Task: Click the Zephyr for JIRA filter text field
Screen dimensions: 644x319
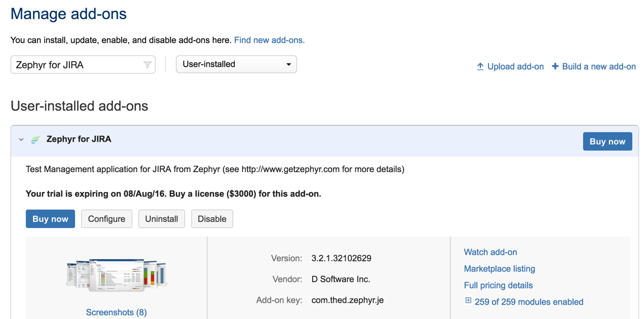Action: point(83,65)
